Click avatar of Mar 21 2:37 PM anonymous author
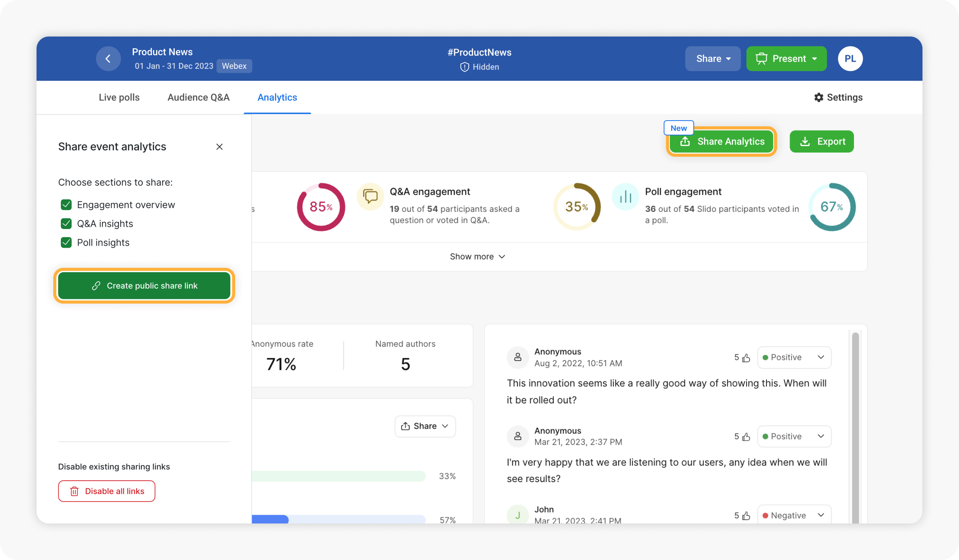 (x=518, y=436)
